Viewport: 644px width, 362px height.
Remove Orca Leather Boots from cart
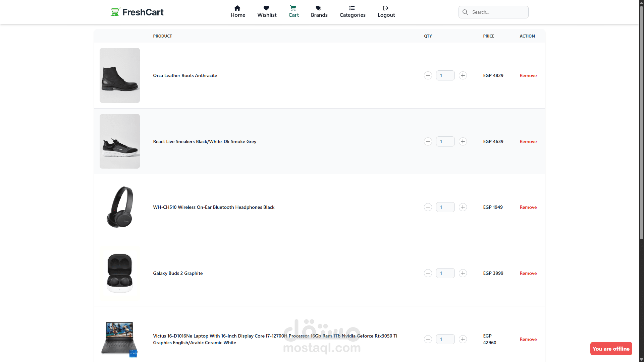[x=528, y=75]
